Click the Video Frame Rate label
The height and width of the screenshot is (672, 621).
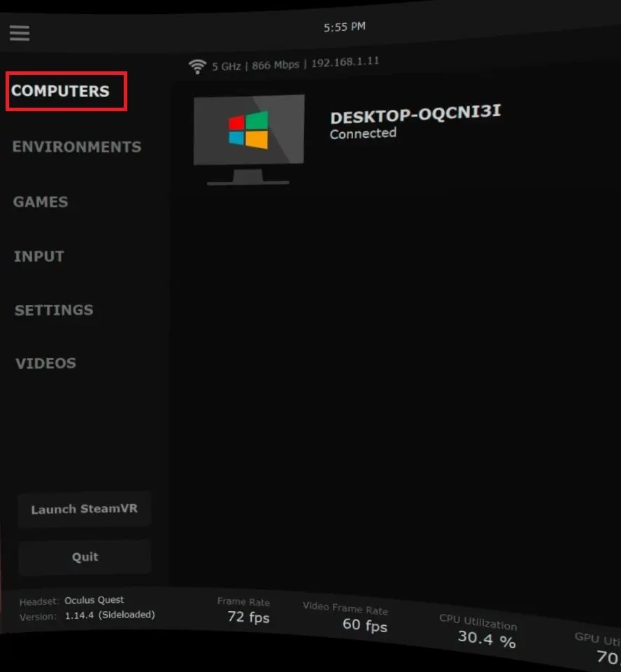tap(345, 608)
